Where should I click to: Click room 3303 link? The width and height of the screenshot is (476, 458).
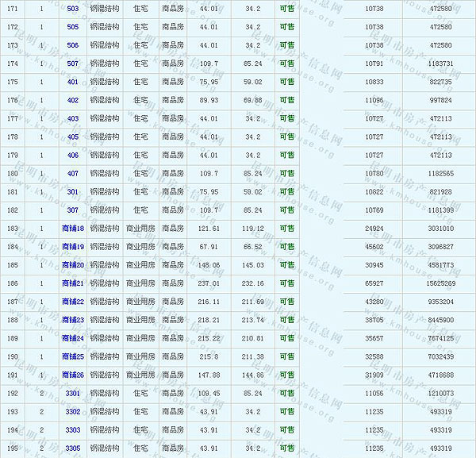click(72, 429)
